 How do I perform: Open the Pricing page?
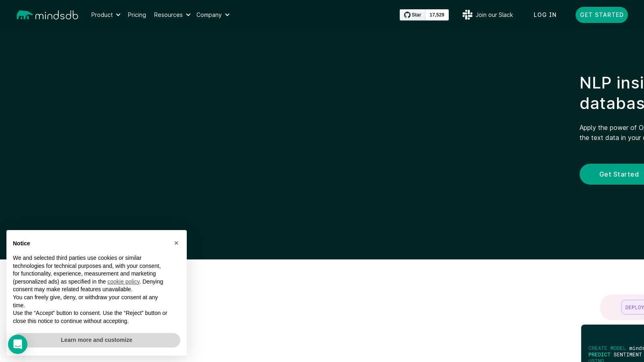(x=137, y=15)
